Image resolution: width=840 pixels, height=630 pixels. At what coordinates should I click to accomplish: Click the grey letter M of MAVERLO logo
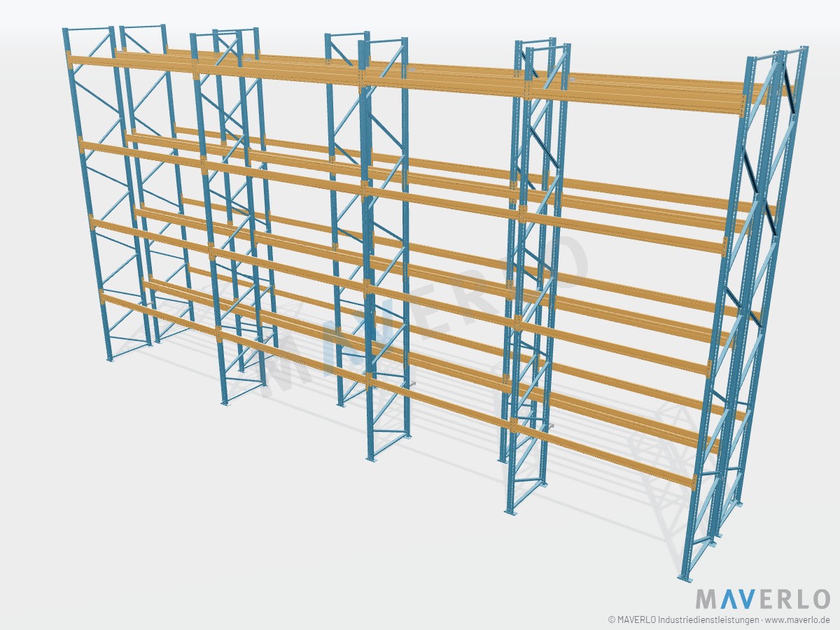coord(705,600)
